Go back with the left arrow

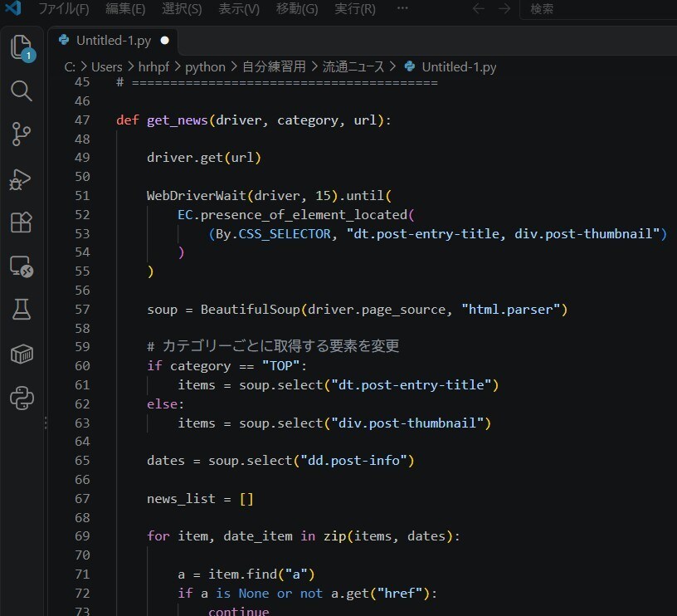pos(479,8)
